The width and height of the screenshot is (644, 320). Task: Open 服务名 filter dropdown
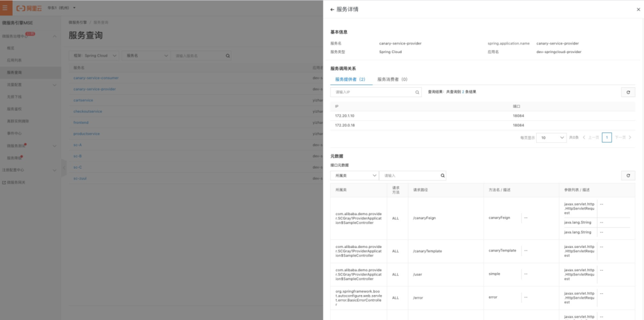click(146, 56)
